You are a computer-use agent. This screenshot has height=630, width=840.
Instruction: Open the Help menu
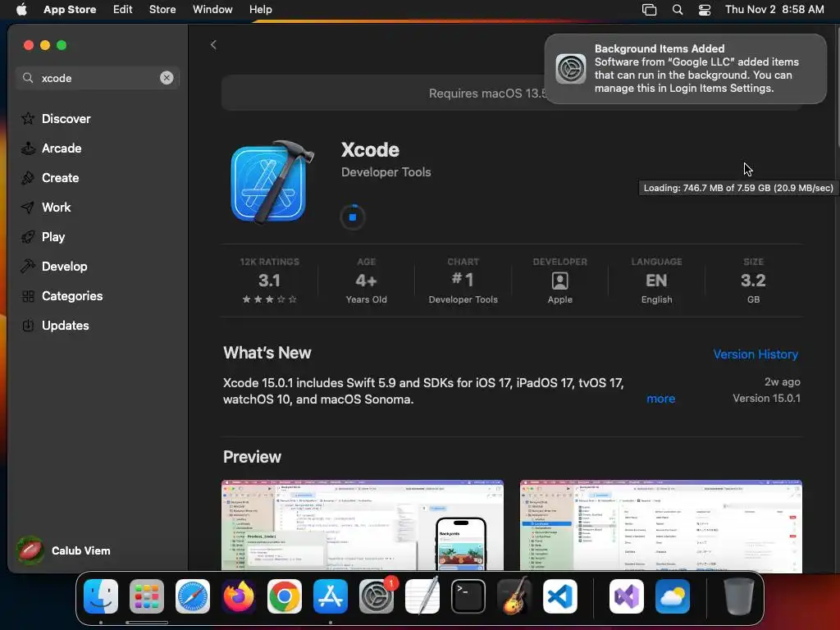pyautogui.click(x=260, y=9)
